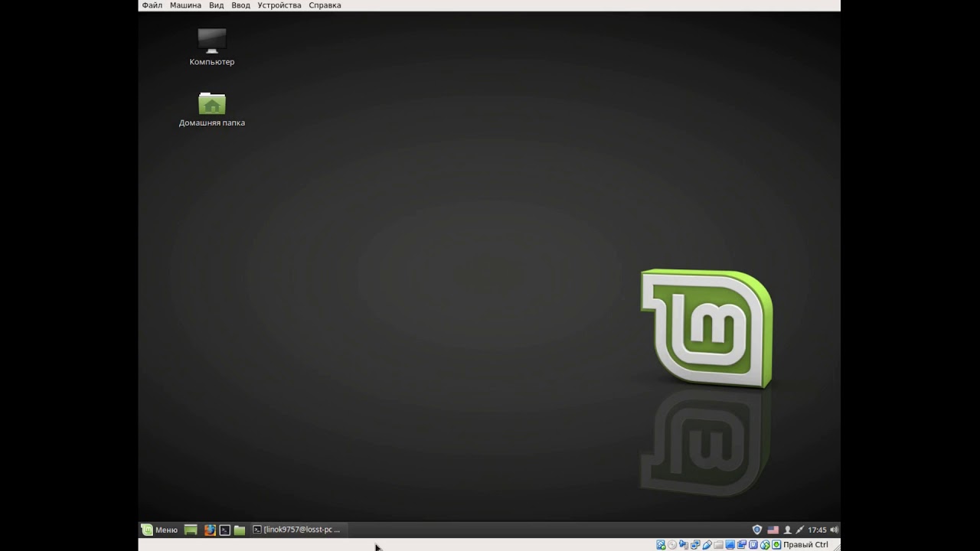Open the file manager panel launcher

point(240,530)
